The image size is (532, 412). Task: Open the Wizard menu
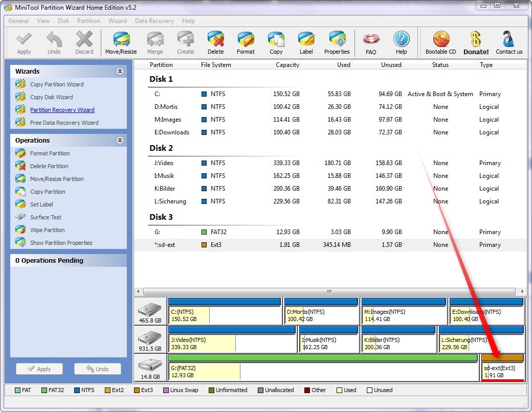[x=117, y=21]
